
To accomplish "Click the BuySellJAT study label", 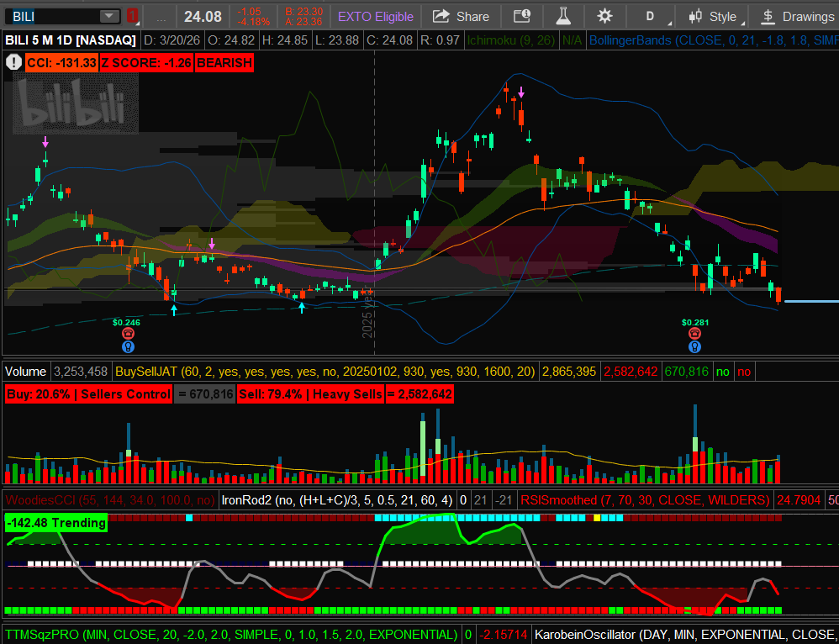I will tap(326, 371).
